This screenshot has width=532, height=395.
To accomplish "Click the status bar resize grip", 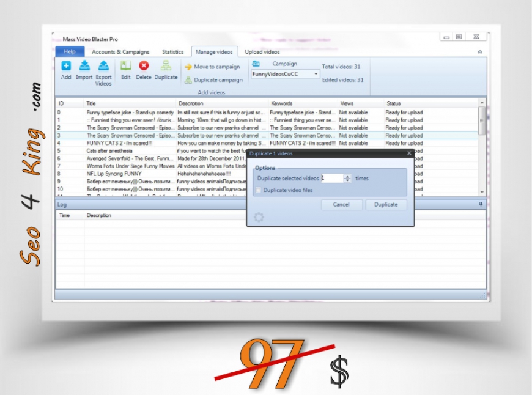I will 482,296.
